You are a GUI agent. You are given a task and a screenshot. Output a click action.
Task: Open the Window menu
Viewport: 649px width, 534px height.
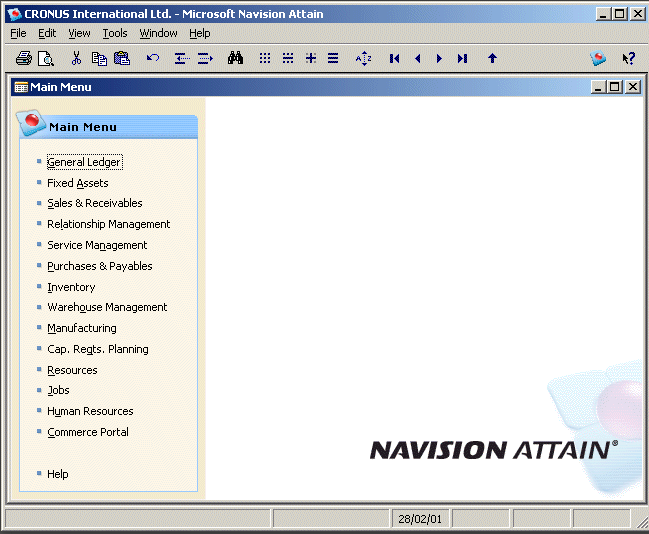click(158, 33)
